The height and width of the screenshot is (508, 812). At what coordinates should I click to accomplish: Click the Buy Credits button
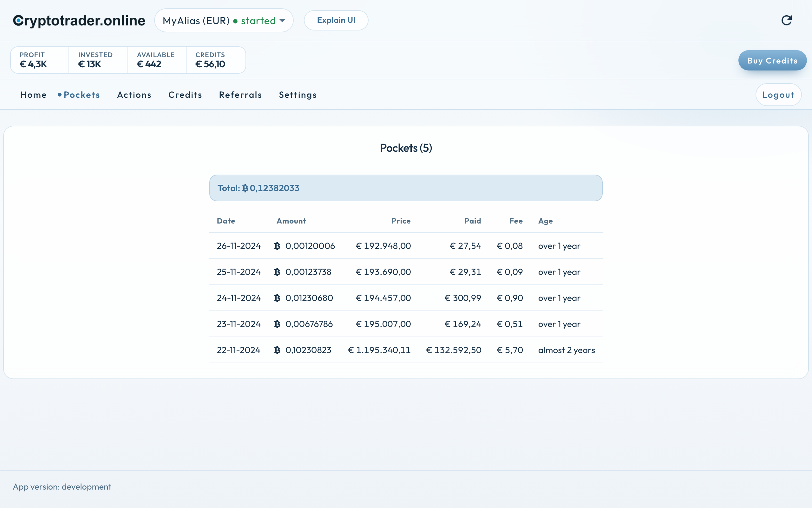click(x=772, y=60)
